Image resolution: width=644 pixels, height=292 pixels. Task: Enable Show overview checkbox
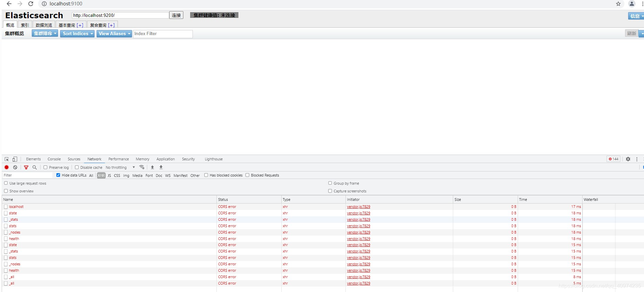pos(6,191)
